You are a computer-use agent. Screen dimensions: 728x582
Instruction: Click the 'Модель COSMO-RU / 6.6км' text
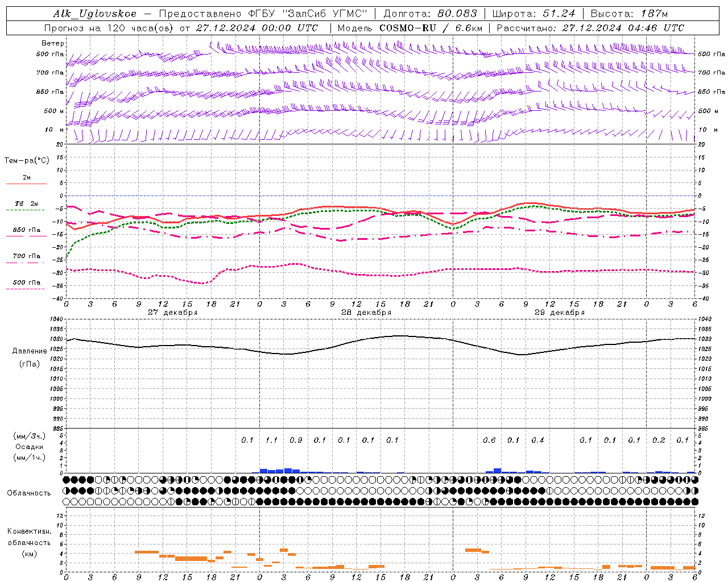pos(410,28)
